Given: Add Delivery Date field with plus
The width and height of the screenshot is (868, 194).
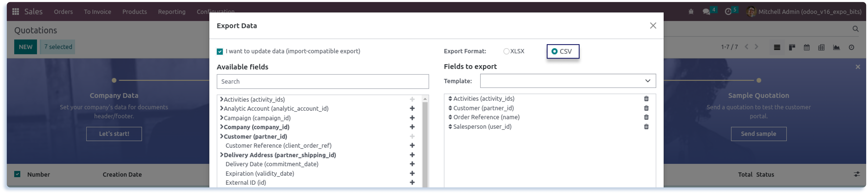Looking at the screenshot, I should (412, 164).
